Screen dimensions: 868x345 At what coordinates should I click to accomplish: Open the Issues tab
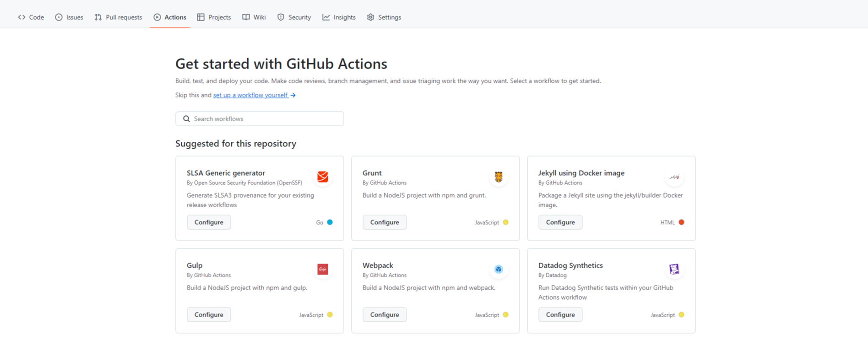click(x=69, y=17)
